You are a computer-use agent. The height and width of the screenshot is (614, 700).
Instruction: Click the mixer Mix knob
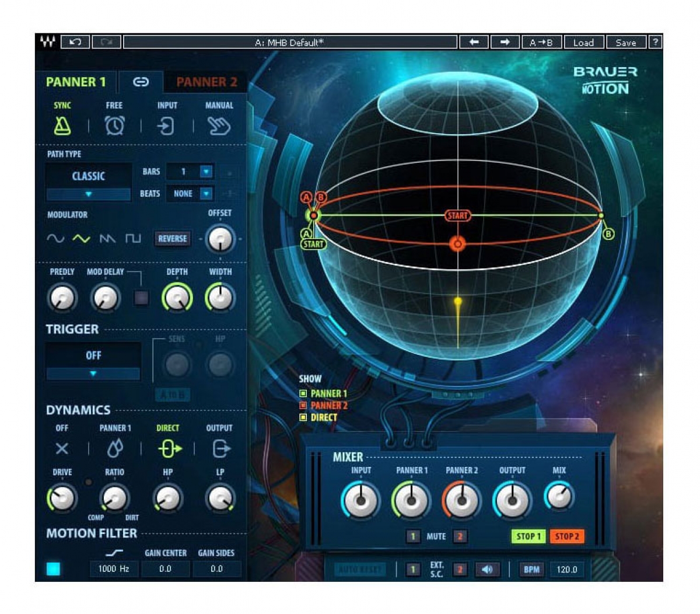559,497
